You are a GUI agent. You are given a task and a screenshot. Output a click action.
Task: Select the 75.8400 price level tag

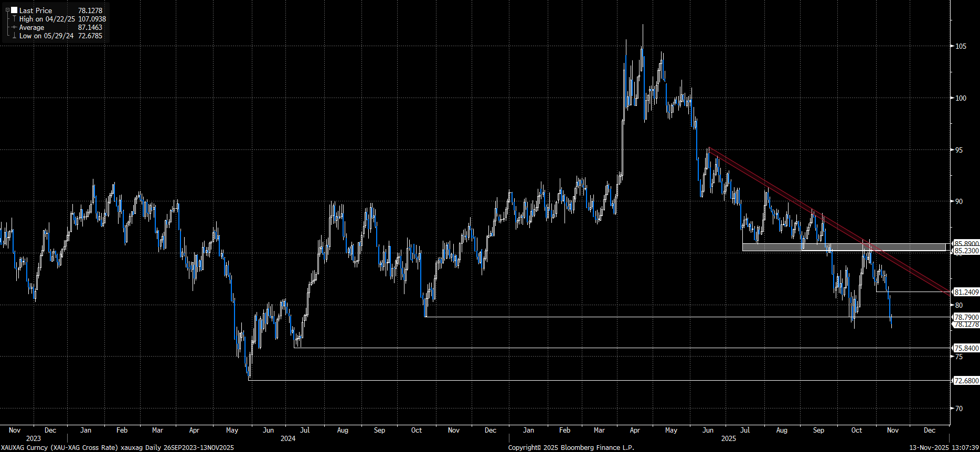click(966, 348)
